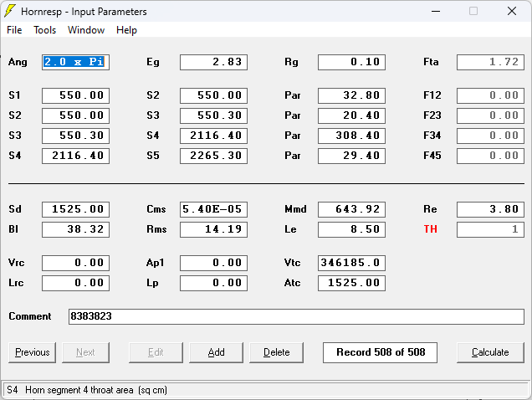The height and width of the screenshot is (400, 532).
Task: Add a new record
Action: (x=216, y=352)
